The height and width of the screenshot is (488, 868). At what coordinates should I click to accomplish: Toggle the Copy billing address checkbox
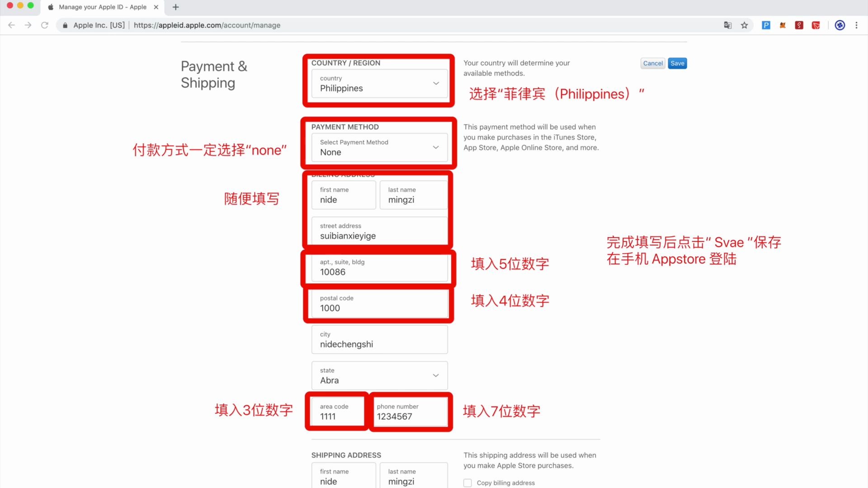[x=467, y=483]
